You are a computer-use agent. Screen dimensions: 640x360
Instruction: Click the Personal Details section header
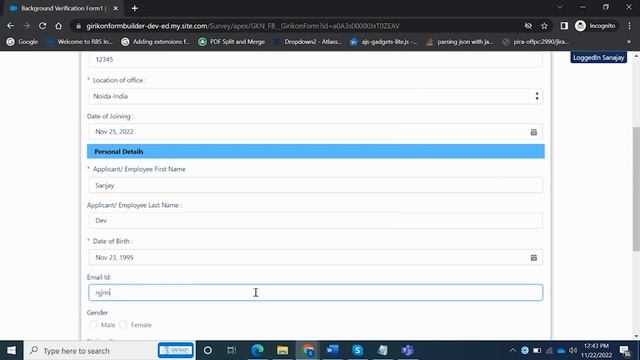(316, 151)
